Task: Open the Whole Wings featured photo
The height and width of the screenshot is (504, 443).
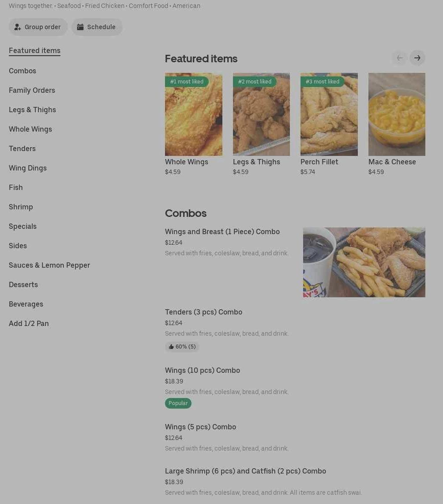Action: (x=194, y=114)
